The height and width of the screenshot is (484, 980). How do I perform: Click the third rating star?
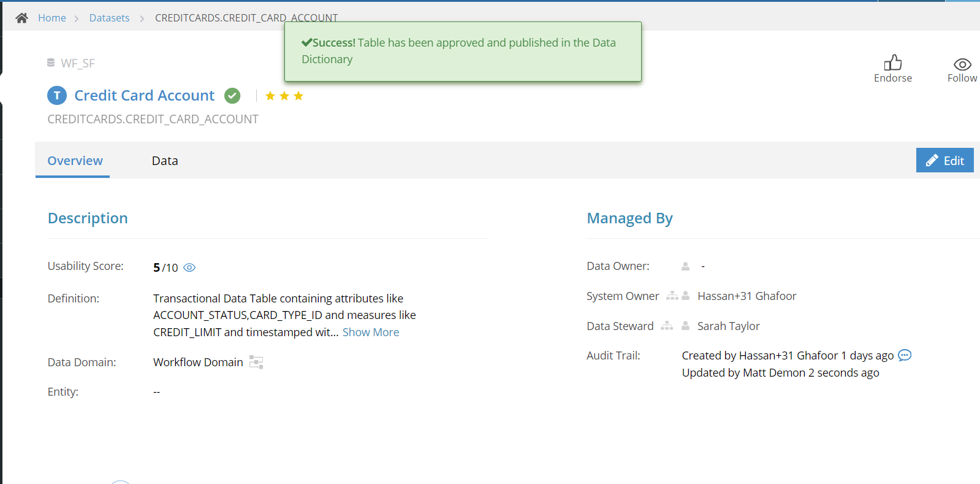(x=298, y=96)
